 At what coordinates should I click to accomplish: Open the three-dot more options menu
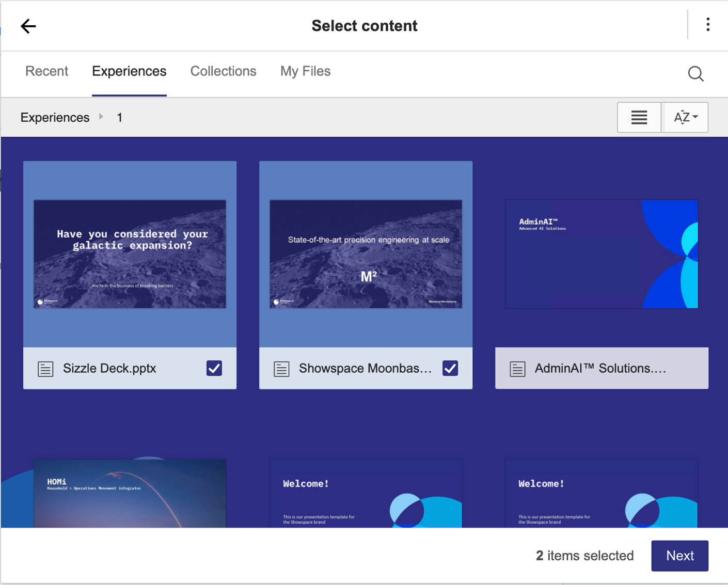(x=707, y=25)
